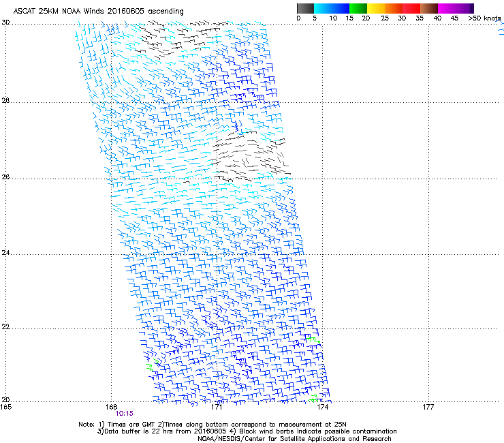The image size is (504, 443).
Task: Click latitude label 24
Action: 5,253
